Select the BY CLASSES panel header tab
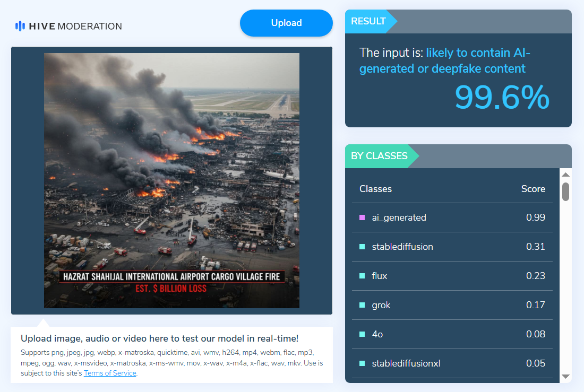This screenshot has height=392, width=584. 379,156
